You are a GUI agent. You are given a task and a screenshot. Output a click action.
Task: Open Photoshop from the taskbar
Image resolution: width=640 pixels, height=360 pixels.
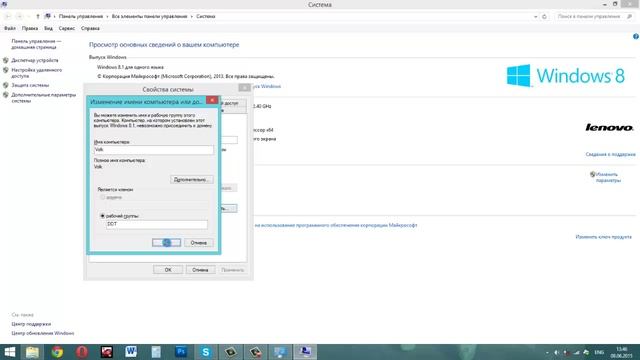coord(181,352)
